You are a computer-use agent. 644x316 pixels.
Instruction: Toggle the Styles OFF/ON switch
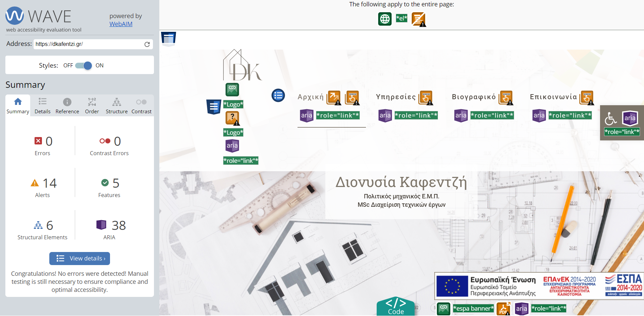coord(84,66)
